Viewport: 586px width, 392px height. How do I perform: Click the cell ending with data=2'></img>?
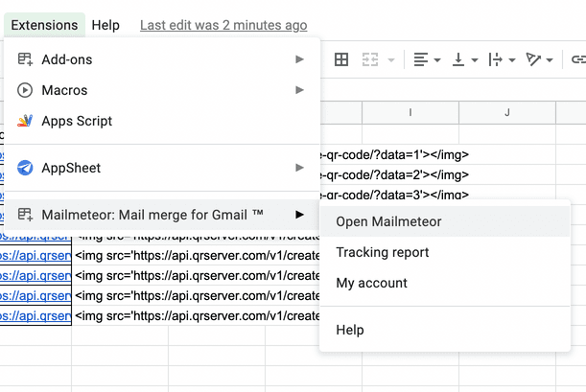point(394,174)
